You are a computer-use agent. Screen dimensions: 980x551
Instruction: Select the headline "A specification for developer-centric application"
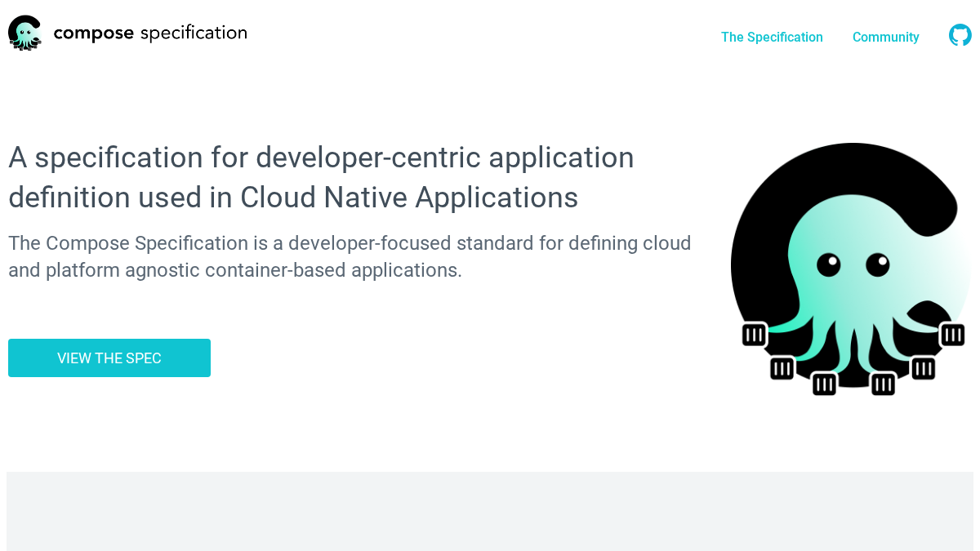tap(321, 158)
